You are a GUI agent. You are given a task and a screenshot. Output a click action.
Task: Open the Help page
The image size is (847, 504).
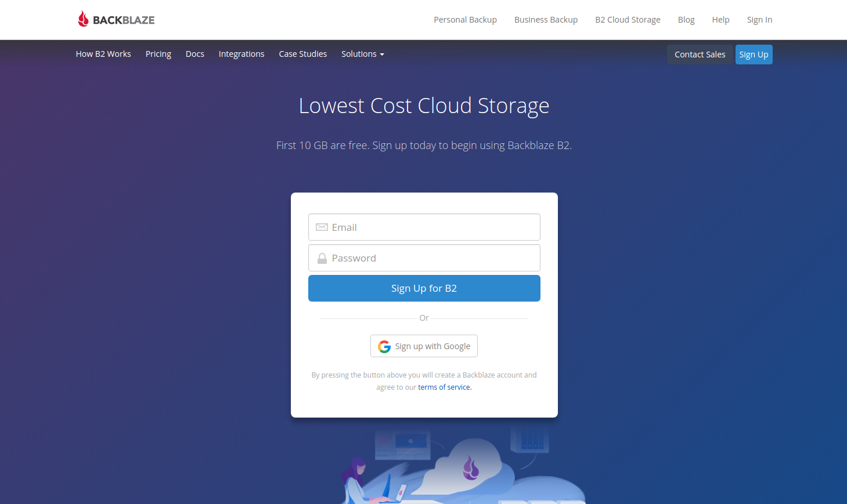[x=720, y=20]
